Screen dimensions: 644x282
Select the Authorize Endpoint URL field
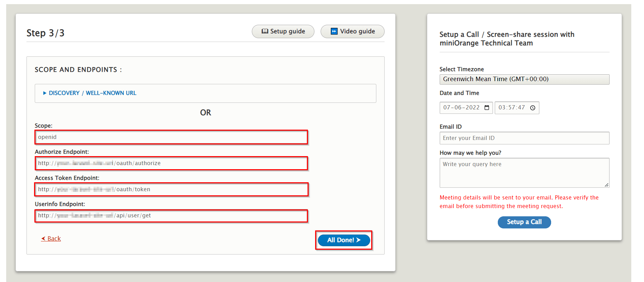pyautogui.click(x=171, y=163)
